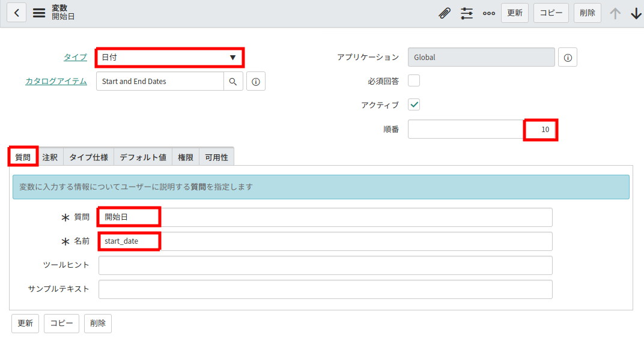
Task: Click the 削除 button in the header
Action: [588, 13]
